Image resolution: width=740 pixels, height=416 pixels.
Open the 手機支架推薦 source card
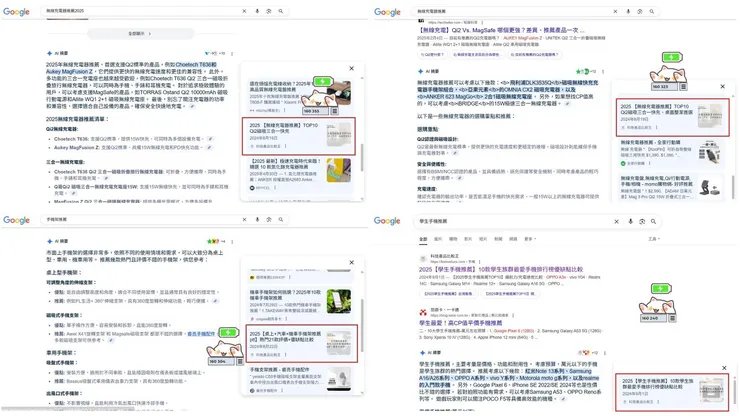300,379
